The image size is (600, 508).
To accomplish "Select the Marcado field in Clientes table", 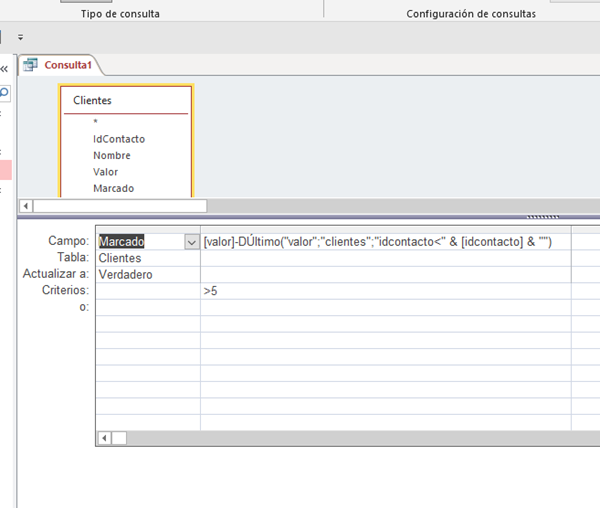I will pos(113,188).
